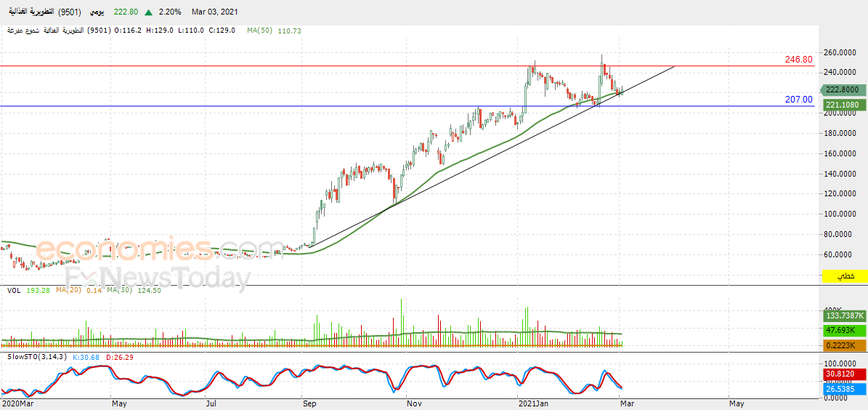Select the green 222.8000 current price tag
The height and width of the screenshot is (410, 868).
pyautogui.click(x=844, y=89)
